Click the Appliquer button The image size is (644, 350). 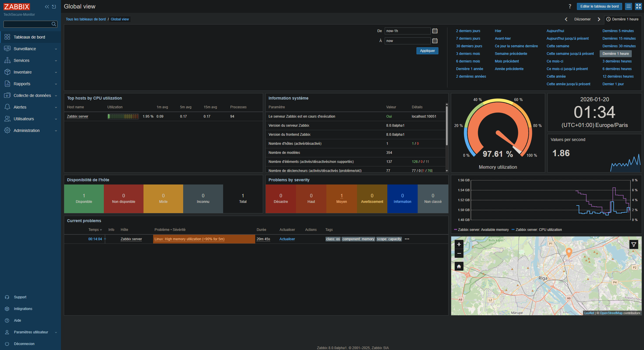pos(427,51)
